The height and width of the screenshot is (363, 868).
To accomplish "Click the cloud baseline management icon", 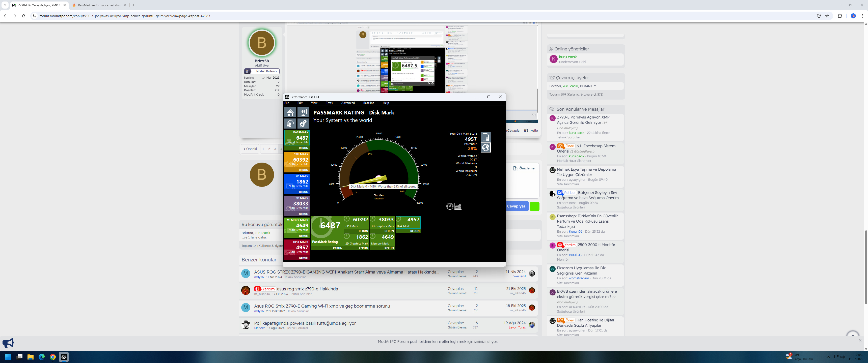I will 290,124.
